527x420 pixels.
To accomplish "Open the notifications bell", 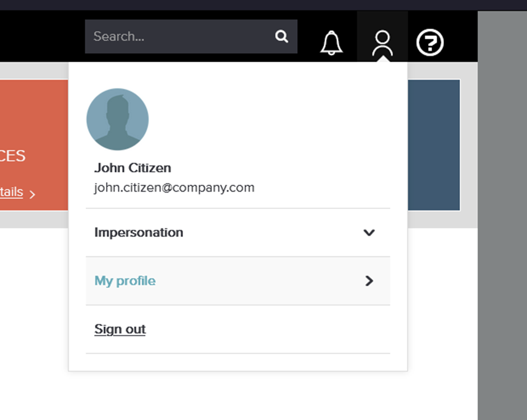I will 331,43.
